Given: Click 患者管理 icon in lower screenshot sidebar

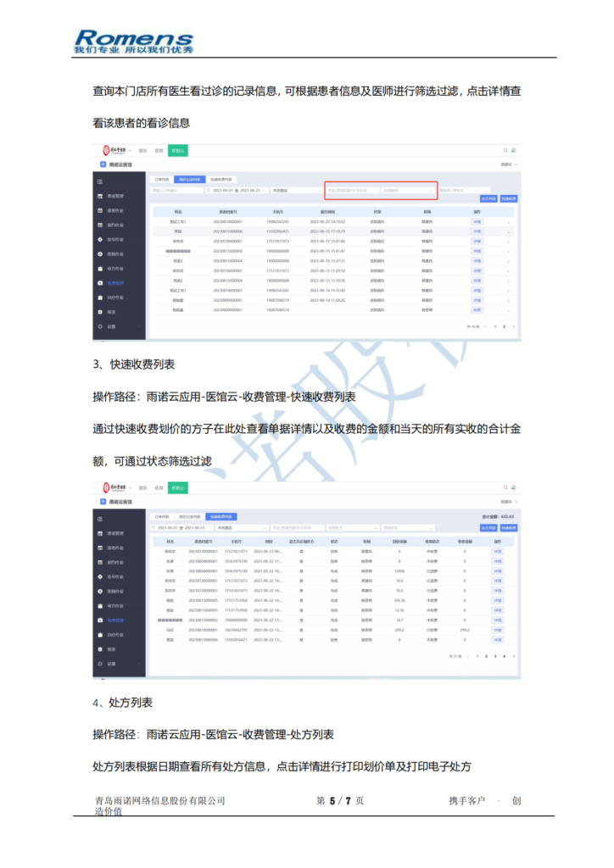Looking at the screenshot, I should [x=100, y=533].
